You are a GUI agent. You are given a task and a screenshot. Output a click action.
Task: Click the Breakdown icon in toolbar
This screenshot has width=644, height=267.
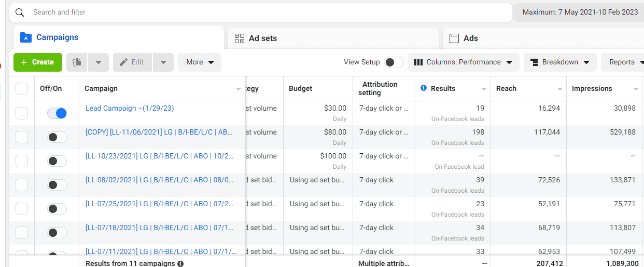click(533, 62)
